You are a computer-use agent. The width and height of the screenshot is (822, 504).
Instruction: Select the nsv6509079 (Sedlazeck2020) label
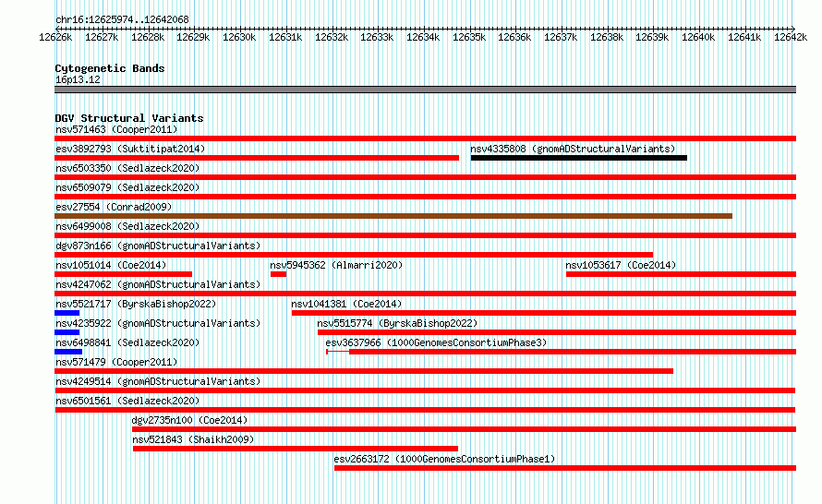tap(127, 187)
